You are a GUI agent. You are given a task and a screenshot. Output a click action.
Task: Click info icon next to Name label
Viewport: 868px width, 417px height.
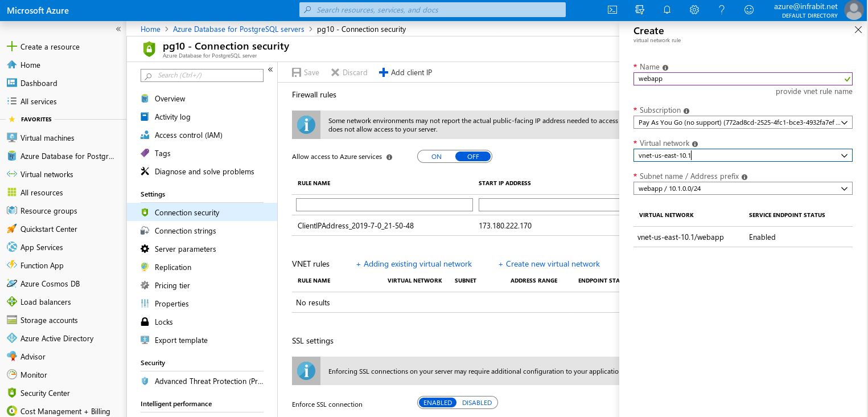coord(665,68)
